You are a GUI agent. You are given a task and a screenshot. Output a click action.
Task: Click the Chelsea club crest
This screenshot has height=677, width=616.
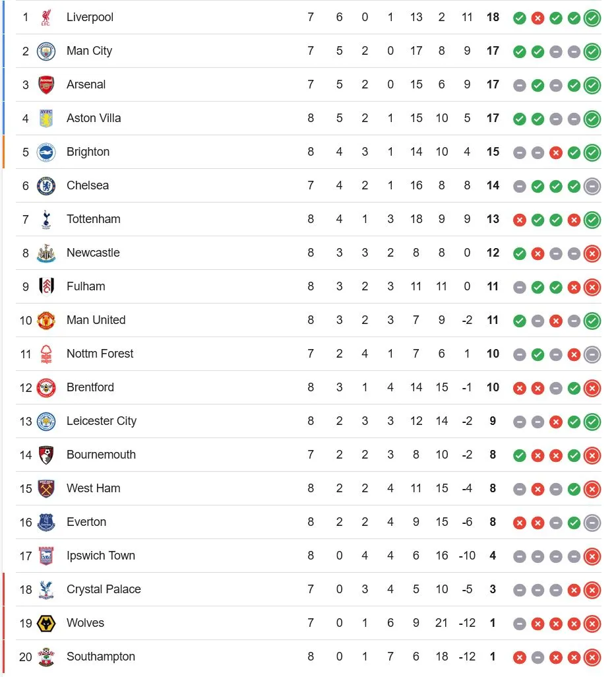[45, 185]
